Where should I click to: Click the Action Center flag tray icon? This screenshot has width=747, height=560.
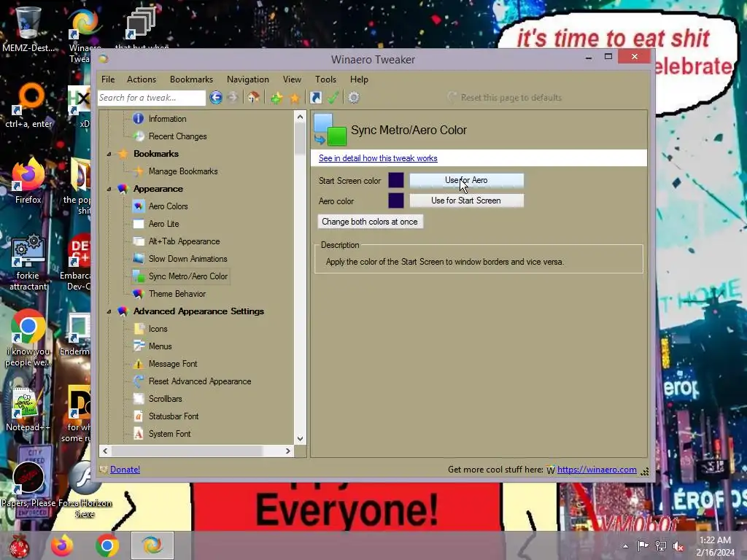pos(643,545)
